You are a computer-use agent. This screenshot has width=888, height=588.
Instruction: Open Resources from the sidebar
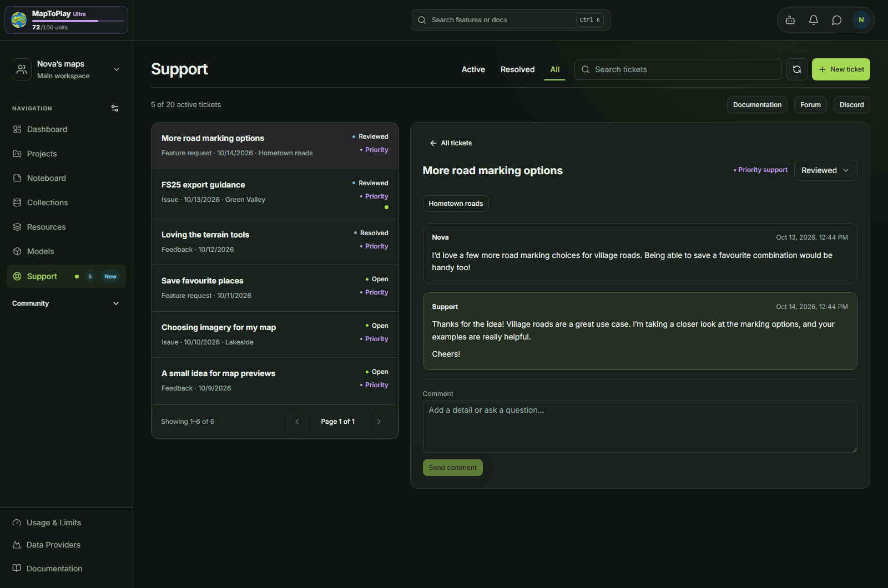pyautogui.click(x=66, y=227)
